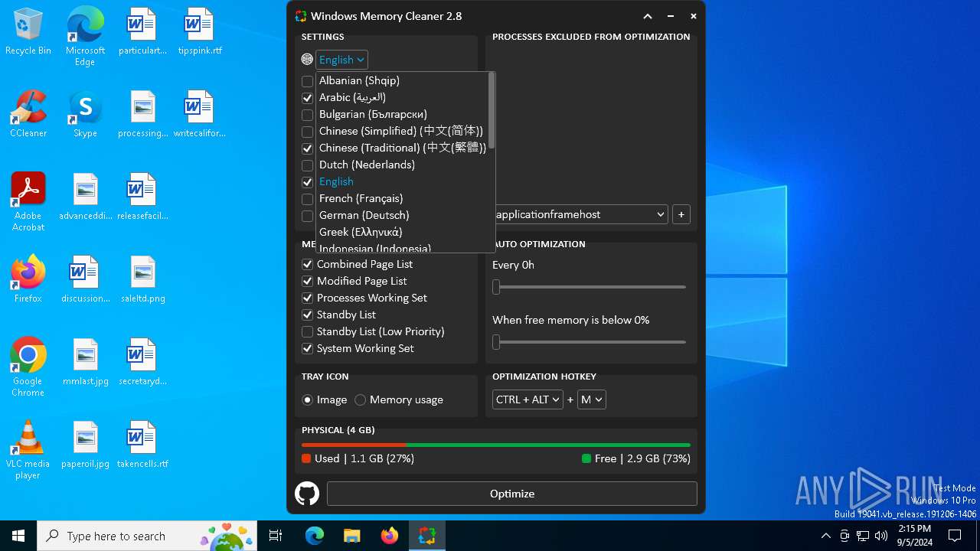
Task: Open Edge from the taskbar
Action: [315, 536]
